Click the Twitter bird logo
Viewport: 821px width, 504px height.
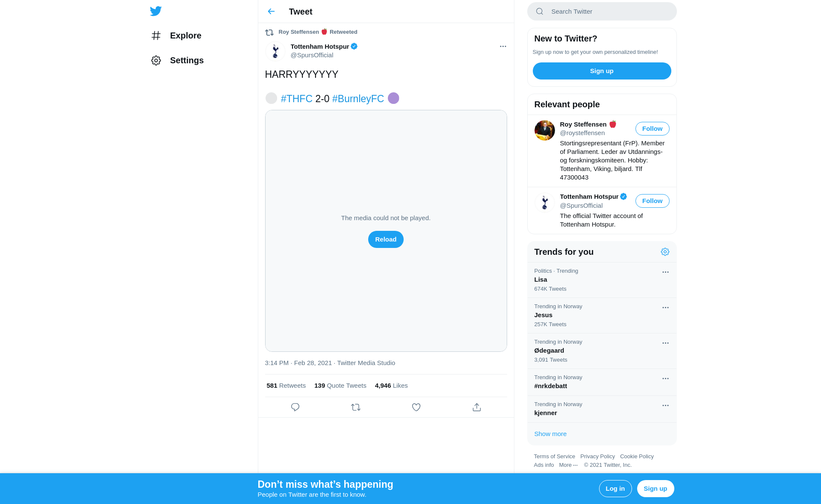coord(156,11)
